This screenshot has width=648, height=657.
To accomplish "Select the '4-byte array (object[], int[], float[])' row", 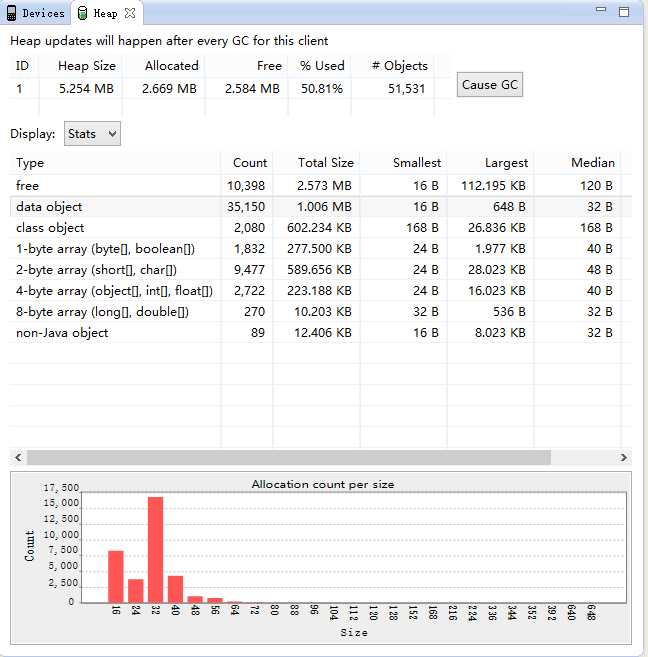I will [x=320, y=290].
